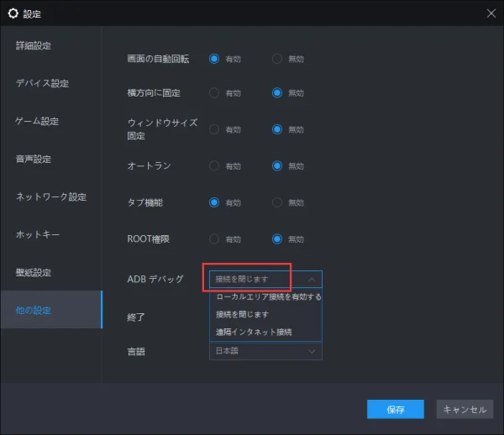
Task: Click the 言語 dropdown chevron
Action: point(312,352)
